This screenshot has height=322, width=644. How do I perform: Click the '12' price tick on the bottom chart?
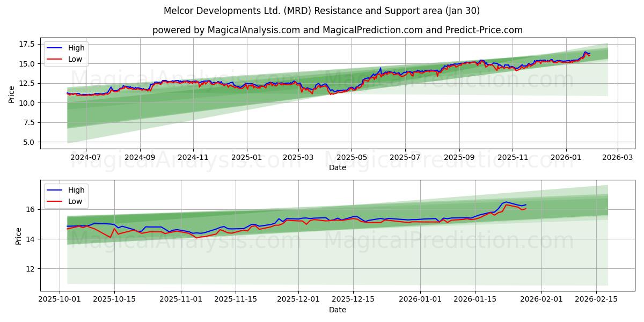32,268
